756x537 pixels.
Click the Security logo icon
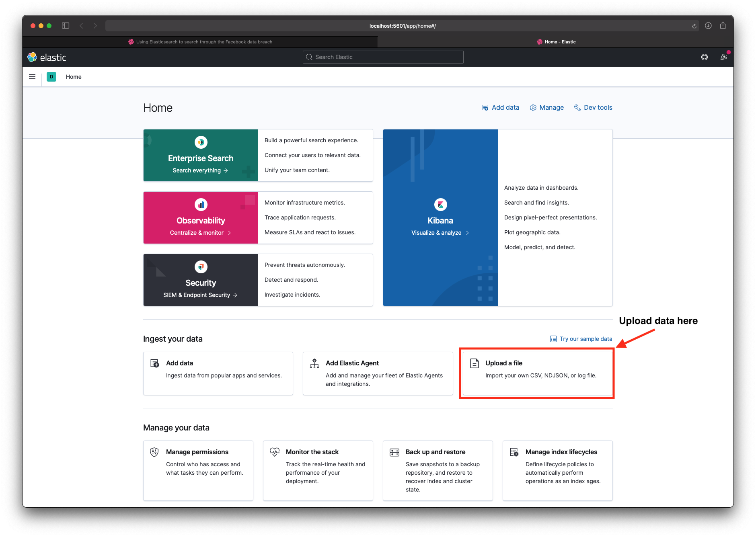pos(201,267)
